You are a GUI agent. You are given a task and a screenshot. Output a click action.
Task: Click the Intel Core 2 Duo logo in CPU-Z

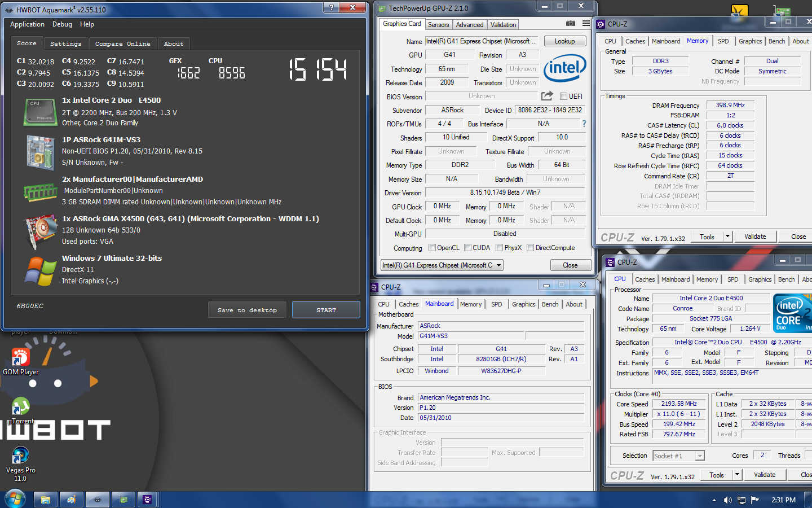[792, 313]
